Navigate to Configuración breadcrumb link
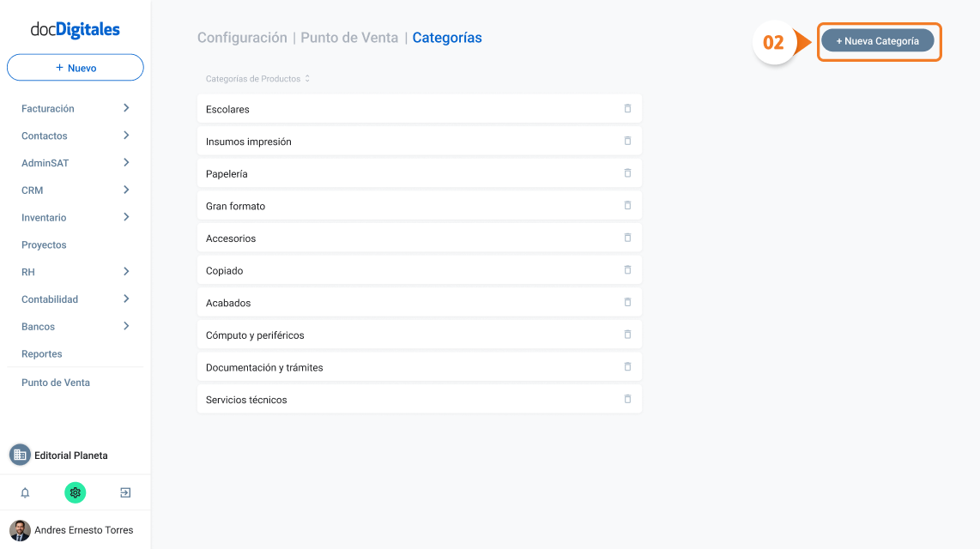The height and width of the screenshot is (549, 980). (242, 38)
